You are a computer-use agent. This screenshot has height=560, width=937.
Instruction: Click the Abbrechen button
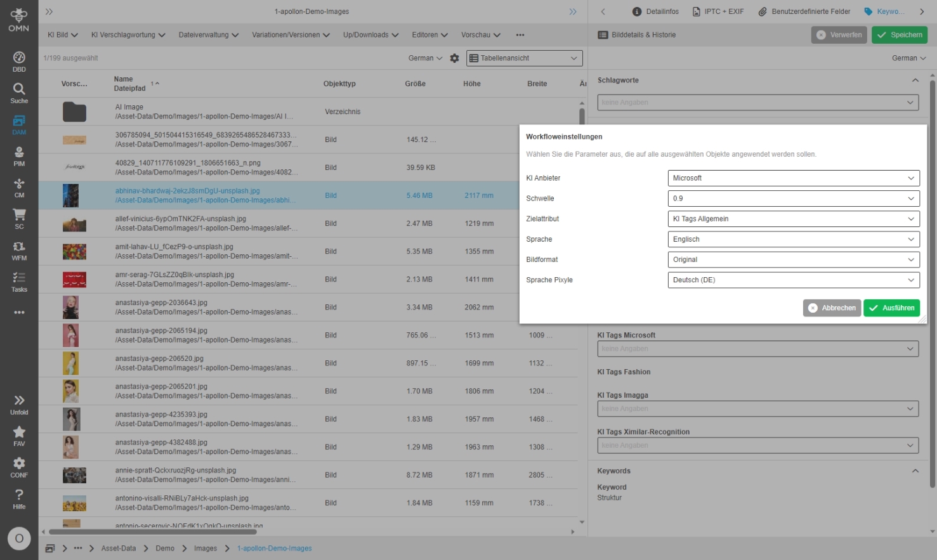pyautogui.click(x=832, y=308)
